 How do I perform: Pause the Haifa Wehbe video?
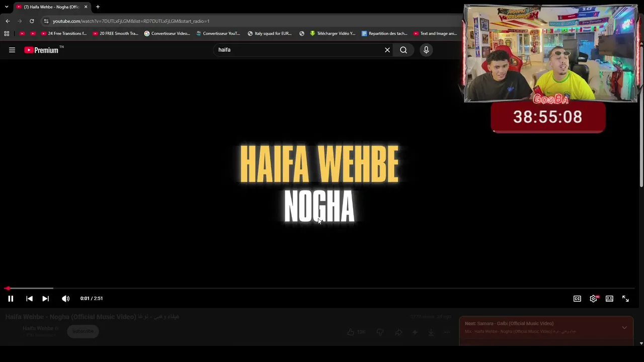pyautogui.click(x=11, y=299)
